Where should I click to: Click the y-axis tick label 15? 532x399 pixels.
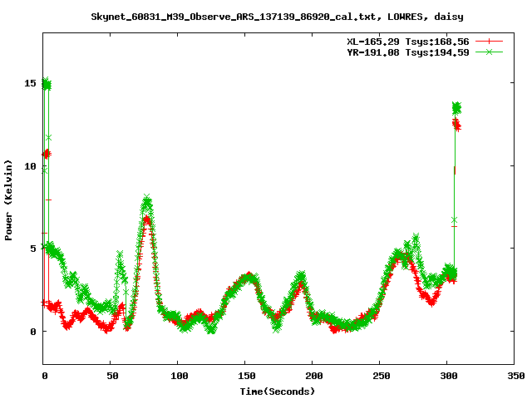point(30,83)
